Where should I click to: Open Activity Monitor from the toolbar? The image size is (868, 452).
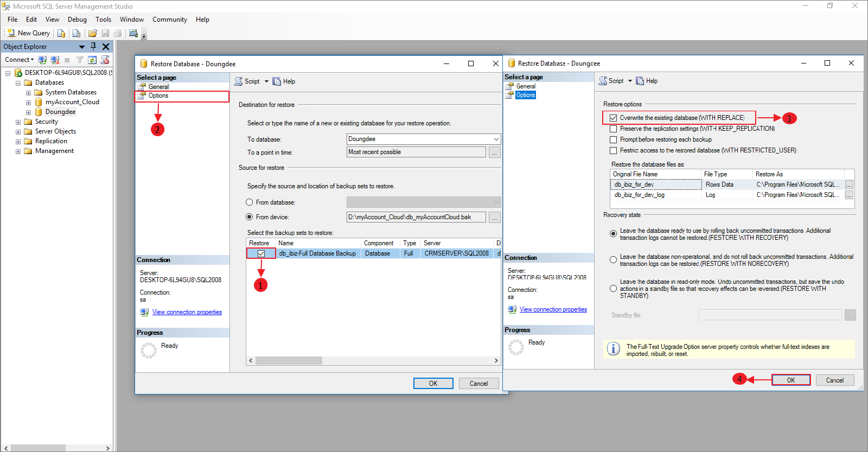pyautogui.click(x=133, y=33)
